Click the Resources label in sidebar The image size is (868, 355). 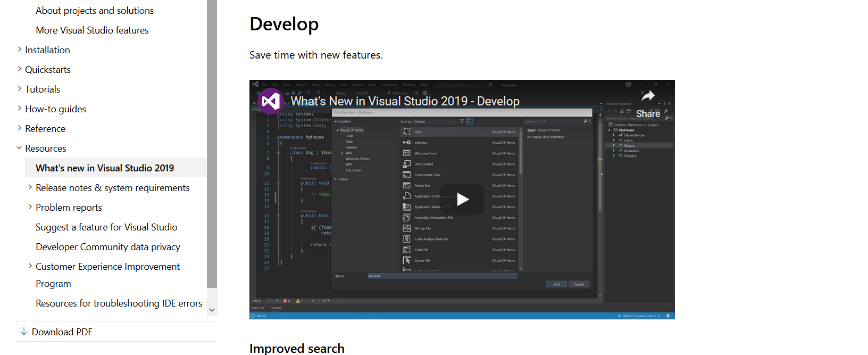(46, 148)
